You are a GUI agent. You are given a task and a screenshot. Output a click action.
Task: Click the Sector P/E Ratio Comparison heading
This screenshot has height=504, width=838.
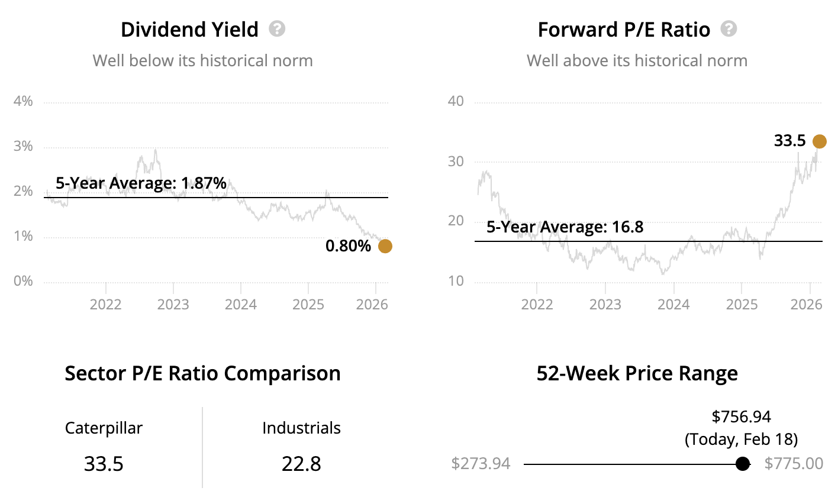coord(202,374)
